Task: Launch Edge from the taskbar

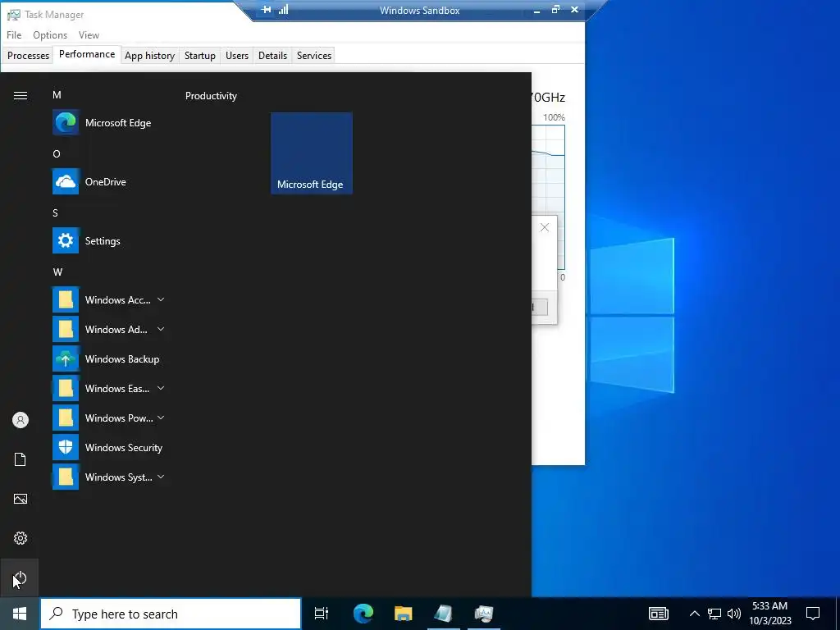Action: (363, 614)
